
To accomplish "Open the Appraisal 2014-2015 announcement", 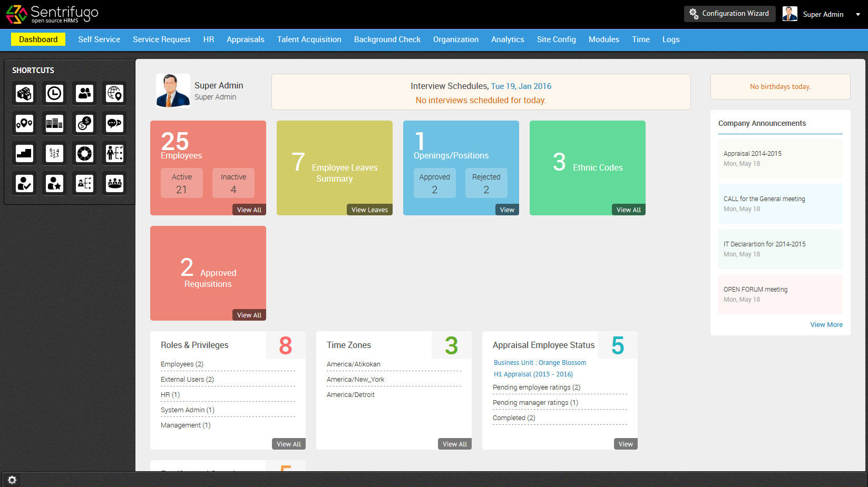I will [x=780, y=158].
